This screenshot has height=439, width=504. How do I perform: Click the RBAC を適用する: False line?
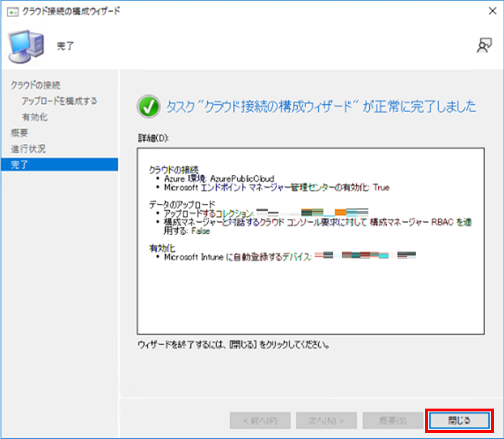pos(317,227)
